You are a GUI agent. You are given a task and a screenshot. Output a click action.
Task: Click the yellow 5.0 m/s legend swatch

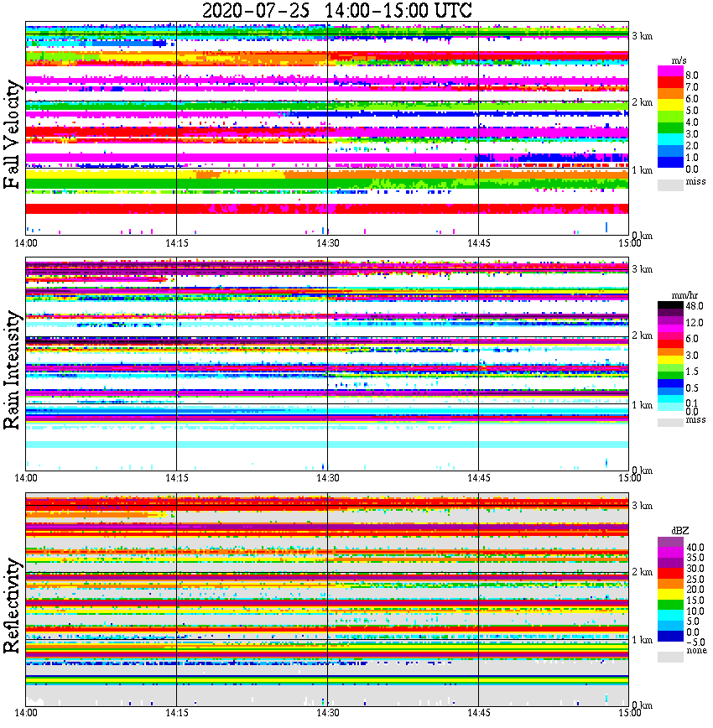(x=670, y=106)
